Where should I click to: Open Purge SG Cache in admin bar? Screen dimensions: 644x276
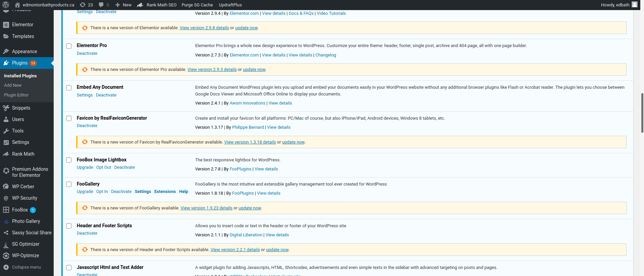(197, 5)
